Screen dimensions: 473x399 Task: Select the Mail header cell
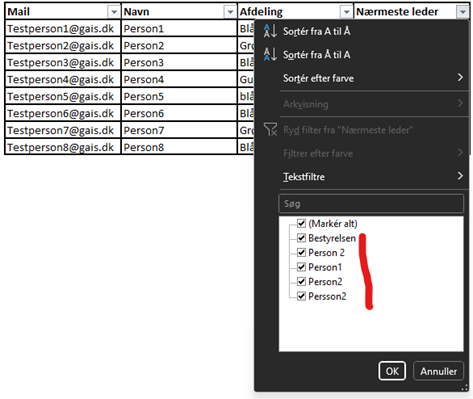point(62,12)
